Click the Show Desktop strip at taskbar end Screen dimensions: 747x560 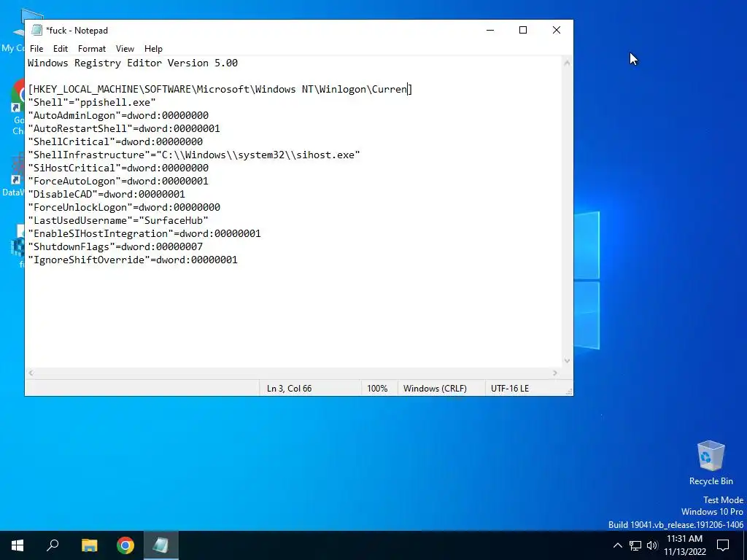745,545
